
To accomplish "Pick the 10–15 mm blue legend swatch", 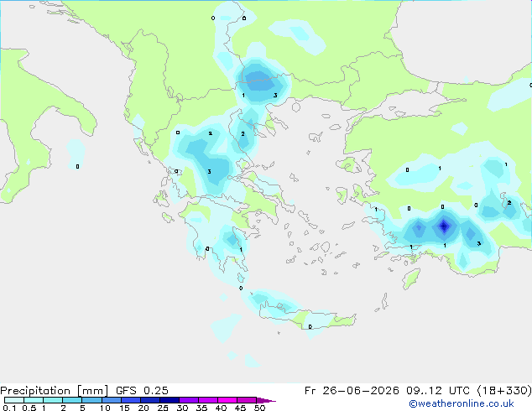I will [112, 400].
